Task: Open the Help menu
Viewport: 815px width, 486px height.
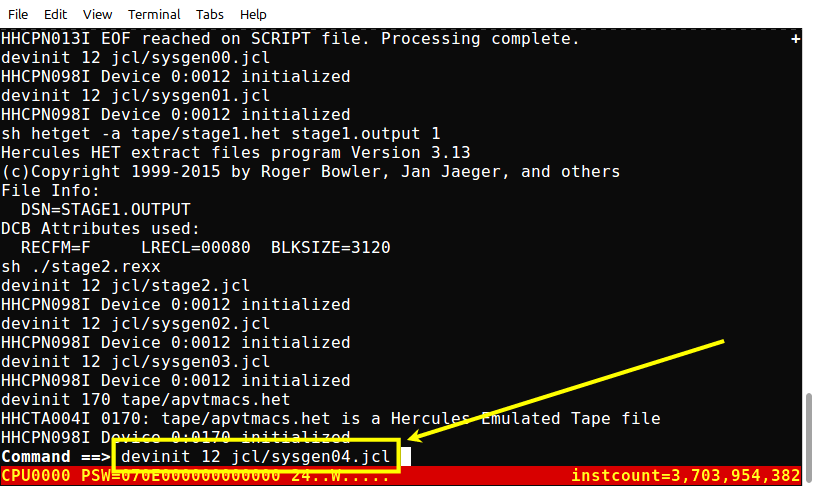Action: click(x=253, y=15)
